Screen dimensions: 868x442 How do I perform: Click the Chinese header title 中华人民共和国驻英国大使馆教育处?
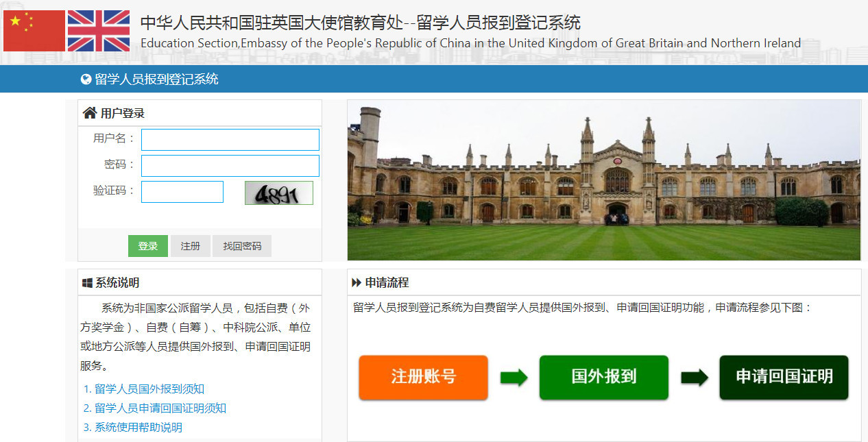tap(272, 23)
